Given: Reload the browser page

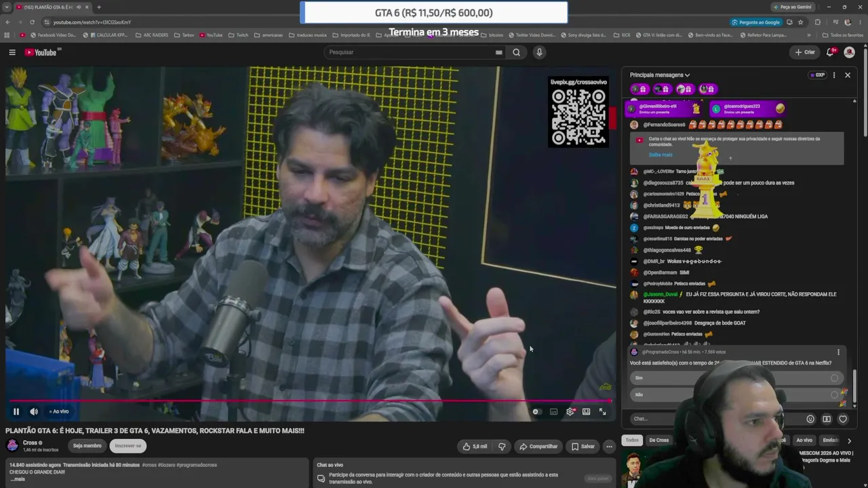Looking at the screenshot, I should tap(33, 22).
